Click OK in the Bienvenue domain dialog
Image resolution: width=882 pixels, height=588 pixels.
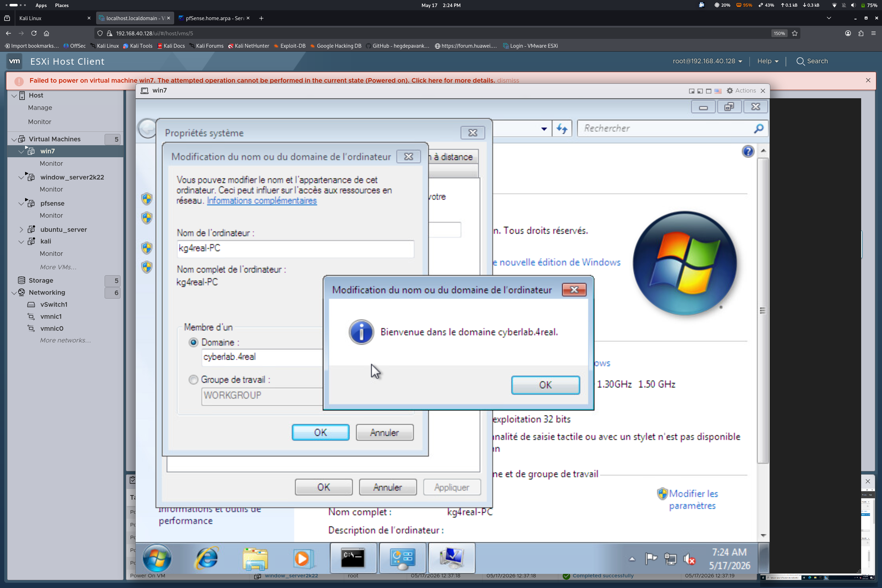click(545, 385)
